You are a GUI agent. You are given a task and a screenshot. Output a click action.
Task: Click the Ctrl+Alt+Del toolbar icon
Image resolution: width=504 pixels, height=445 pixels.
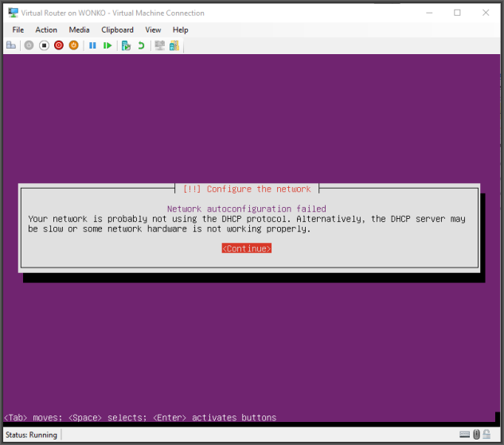[x=11, y=45]
